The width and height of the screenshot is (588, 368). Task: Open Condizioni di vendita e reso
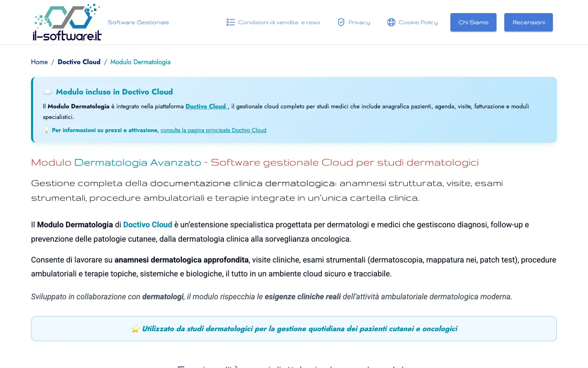coord(279,22)
